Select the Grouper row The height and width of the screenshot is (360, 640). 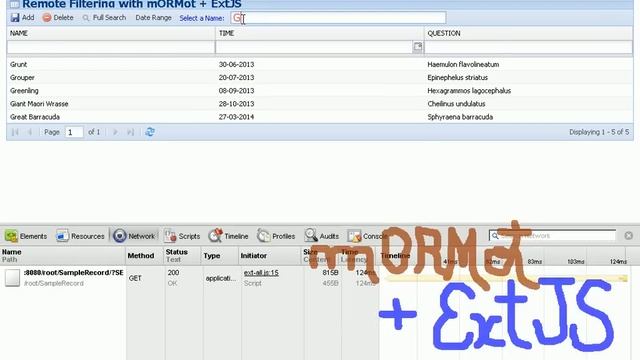click(x=320, y=77)
